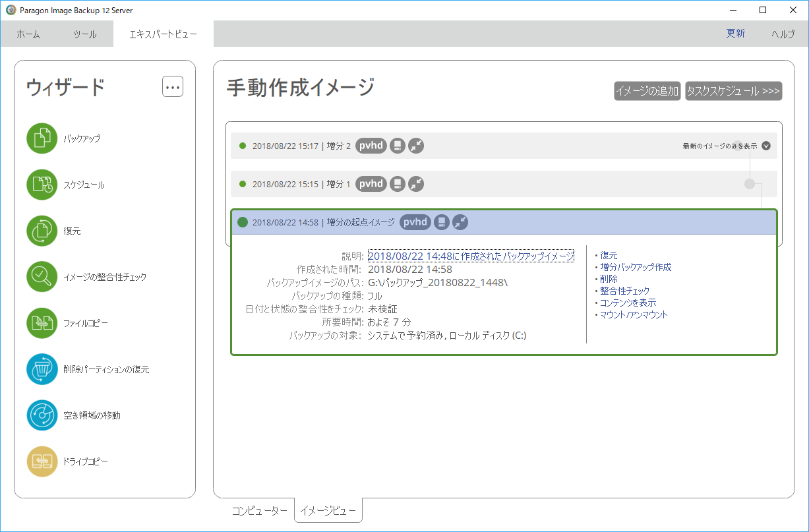Click the 増分バックアップ作成 link
This screenshot has width=809, height=532.
(x=636, y=267)
